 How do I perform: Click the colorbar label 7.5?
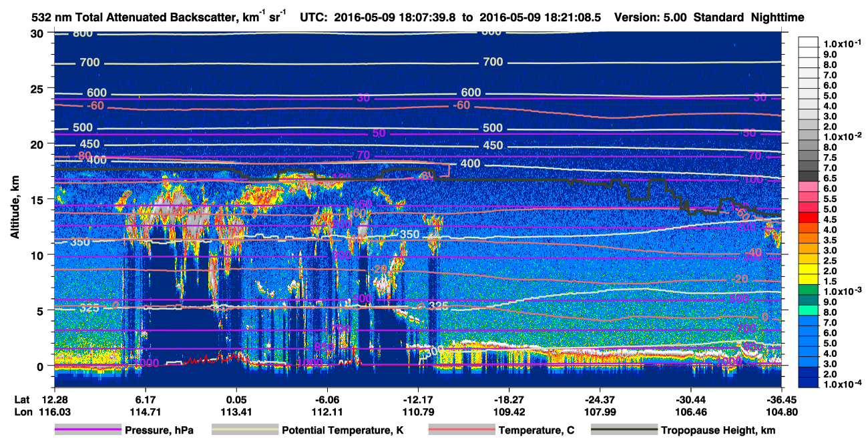coord(831,157)
